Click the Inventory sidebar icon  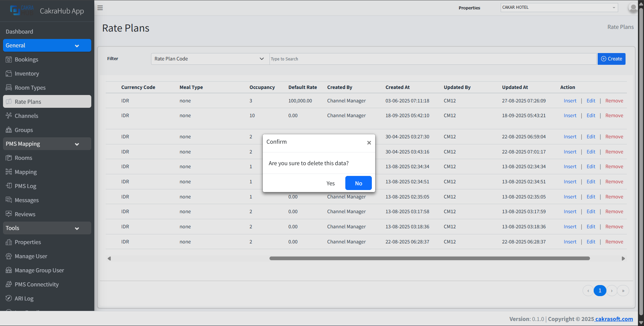pos(9,74)
